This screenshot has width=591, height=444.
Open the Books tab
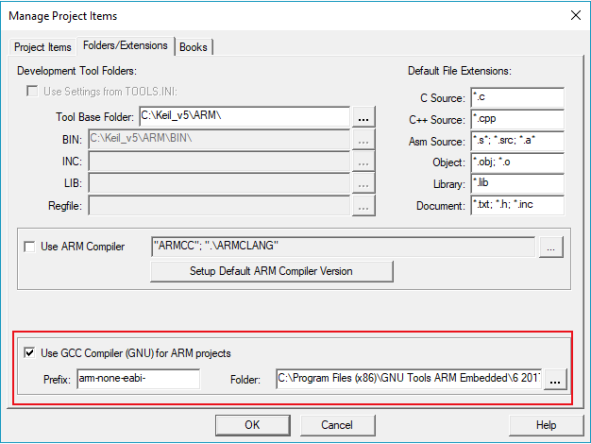[193, 47]
